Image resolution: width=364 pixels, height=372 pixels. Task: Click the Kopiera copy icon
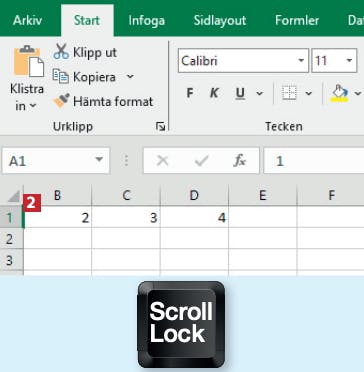pyautogui.click(x=61, y=76)
